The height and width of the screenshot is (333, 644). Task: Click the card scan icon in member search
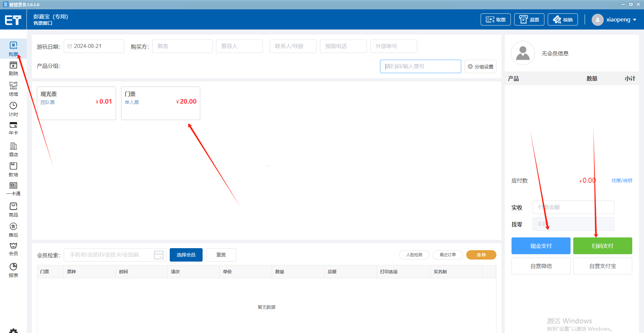(x=159, y=255)
